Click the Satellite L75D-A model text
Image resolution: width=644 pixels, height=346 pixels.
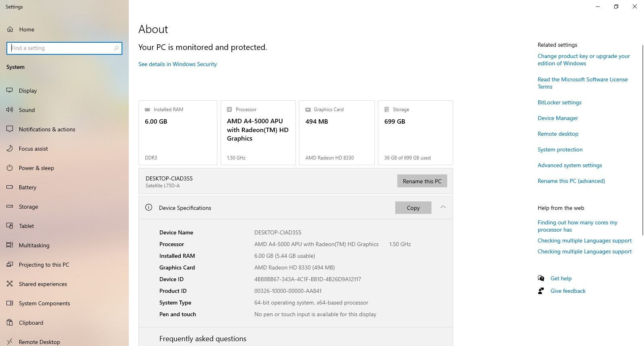point(163,186)
